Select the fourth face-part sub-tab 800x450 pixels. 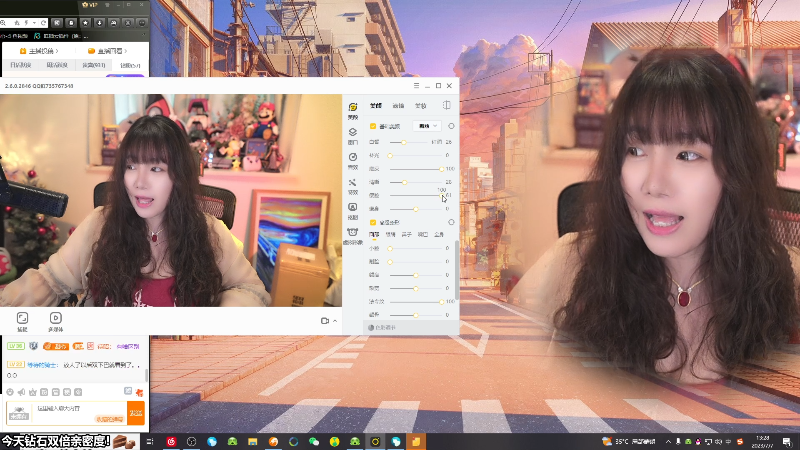423,235
